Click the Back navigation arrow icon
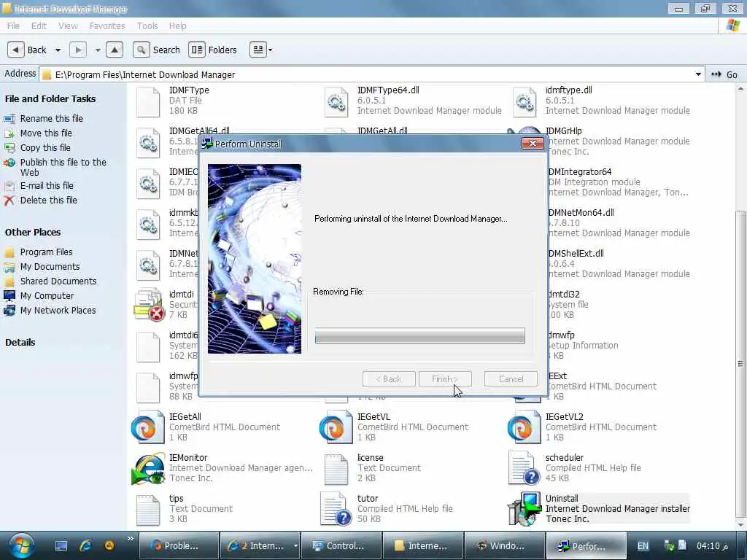Viewport: 747px width, 560px height. [16, 50]
